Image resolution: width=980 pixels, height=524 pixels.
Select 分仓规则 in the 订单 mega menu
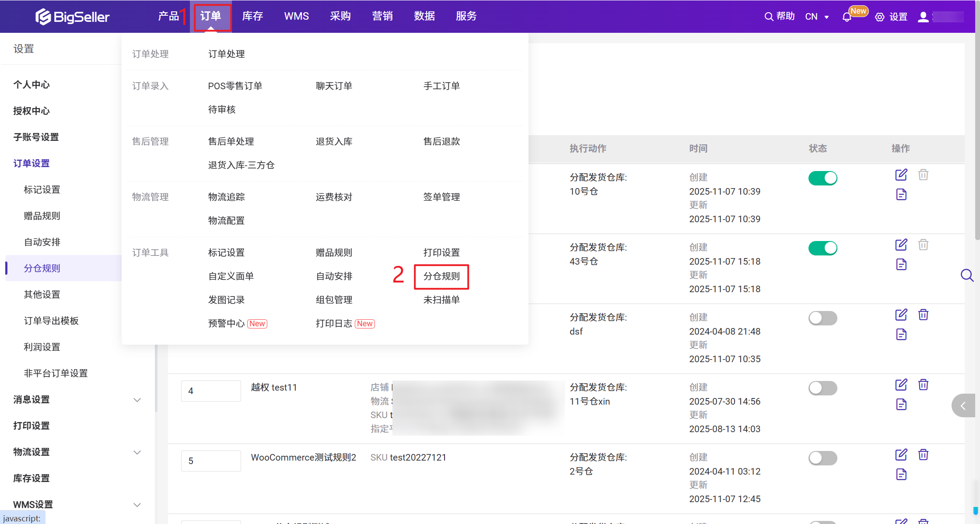coord(441,276)
